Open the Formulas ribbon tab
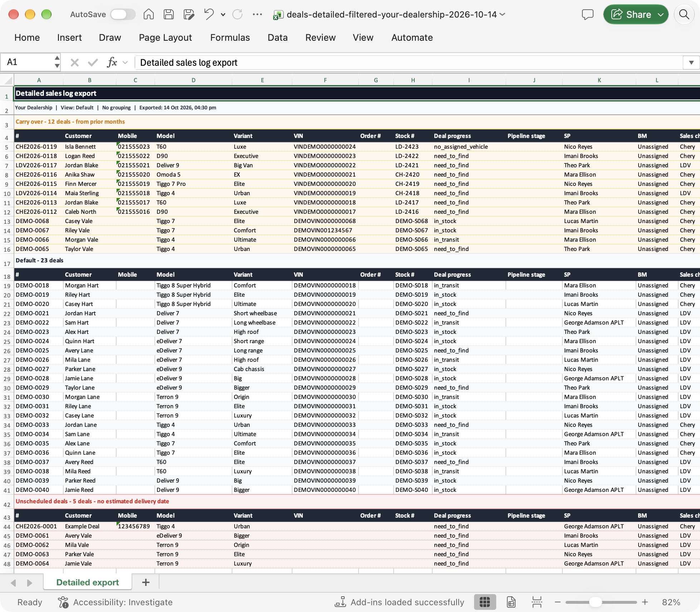The width and height of the screenshot is (700, 612). coord(230,38)
